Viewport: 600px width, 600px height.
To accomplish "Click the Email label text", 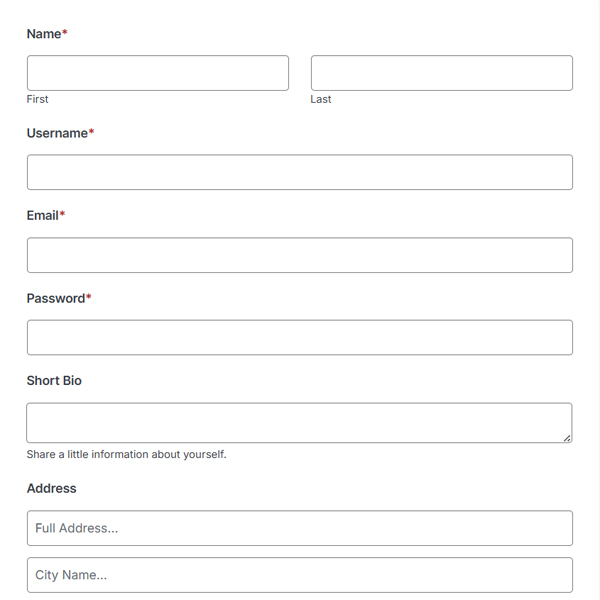I will pyautogui.click(x=43, y=215).
